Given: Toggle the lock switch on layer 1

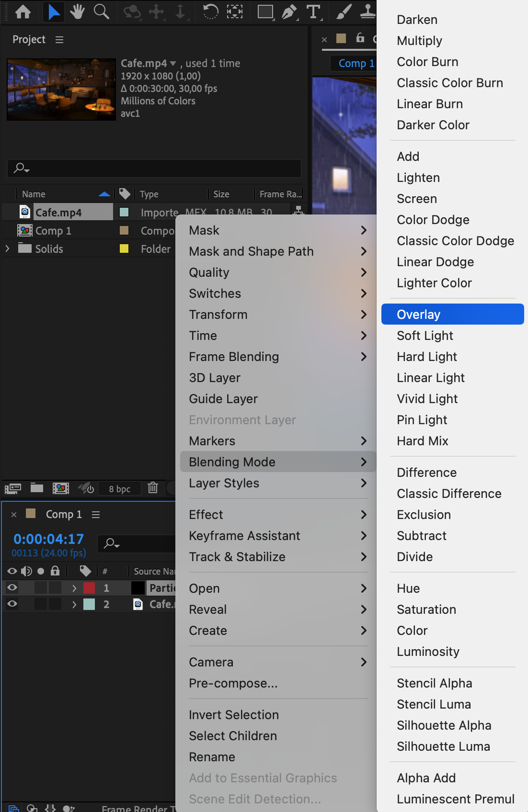Looking at the screenshot, I should pyautogui.click(x=55, y=587).
